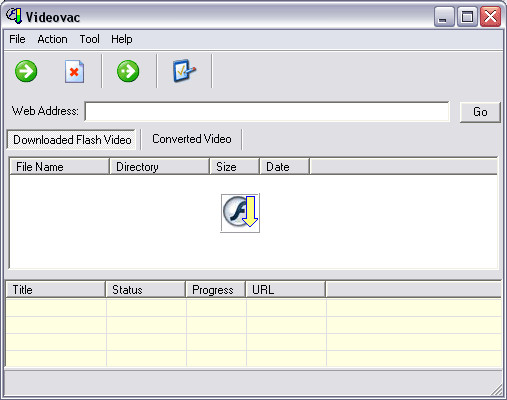Open the options checklist toolbar icon

pos(184,71)
